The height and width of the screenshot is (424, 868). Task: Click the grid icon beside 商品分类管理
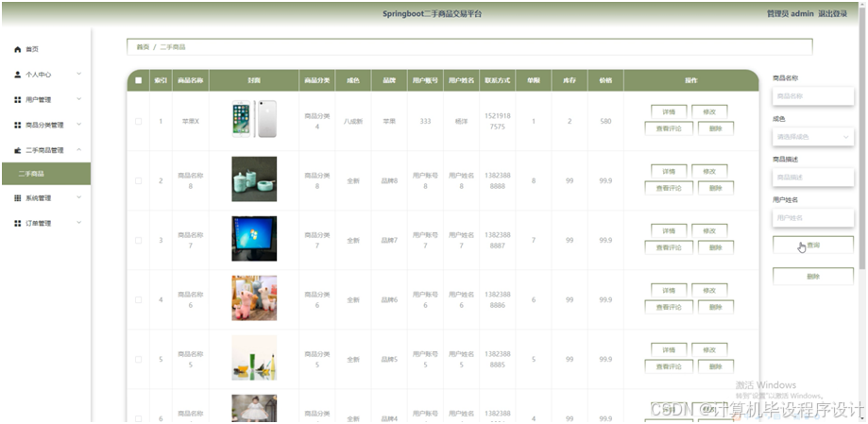pyautogui.click(x=18, y=125)
